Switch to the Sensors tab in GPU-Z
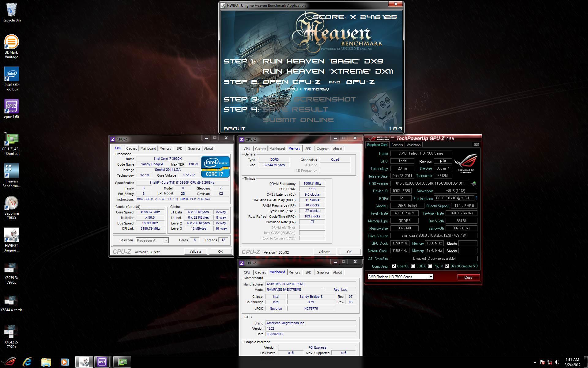 tap(397, 145)
